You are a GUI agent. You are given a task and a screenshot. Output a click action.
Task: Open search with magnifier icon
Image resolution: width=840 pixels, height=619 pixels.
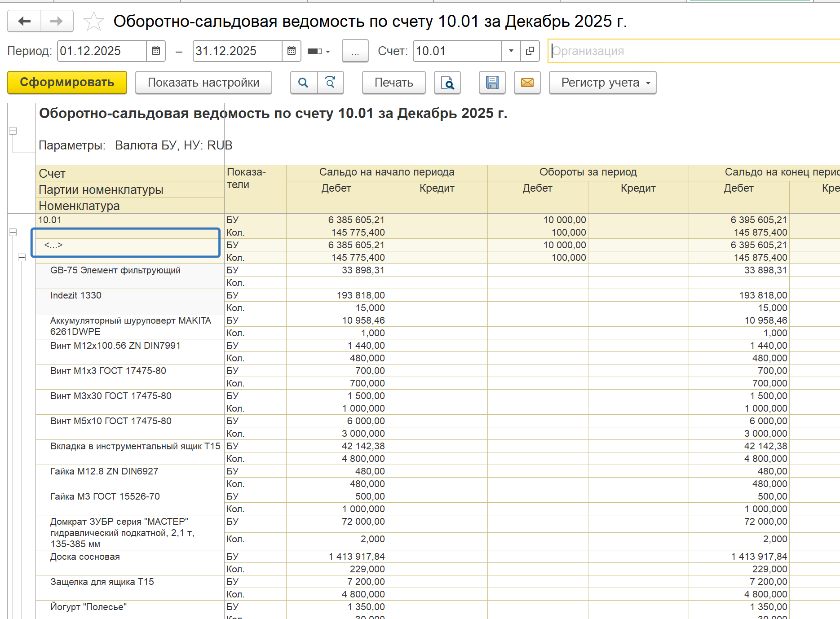tap(304, 82)
